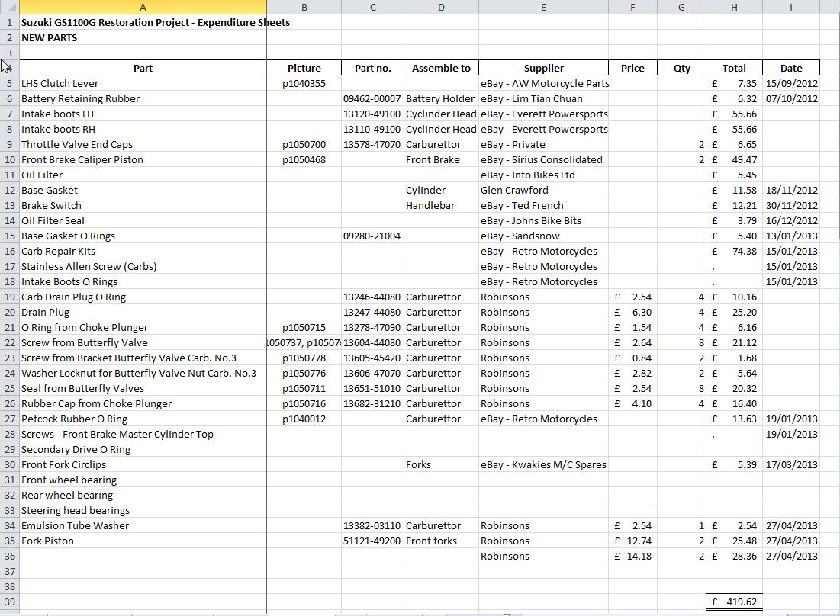Image resolution: width=840 pixels, height=616 pixels.
Task: Select the price cell £ 12.74
Action: [632, 541]
